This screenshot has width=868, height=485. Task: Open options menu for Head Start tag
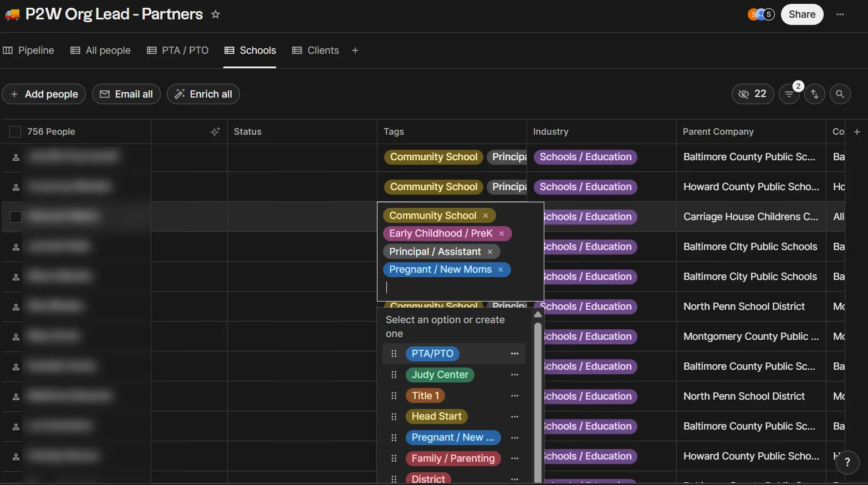(x=515, y=416)
